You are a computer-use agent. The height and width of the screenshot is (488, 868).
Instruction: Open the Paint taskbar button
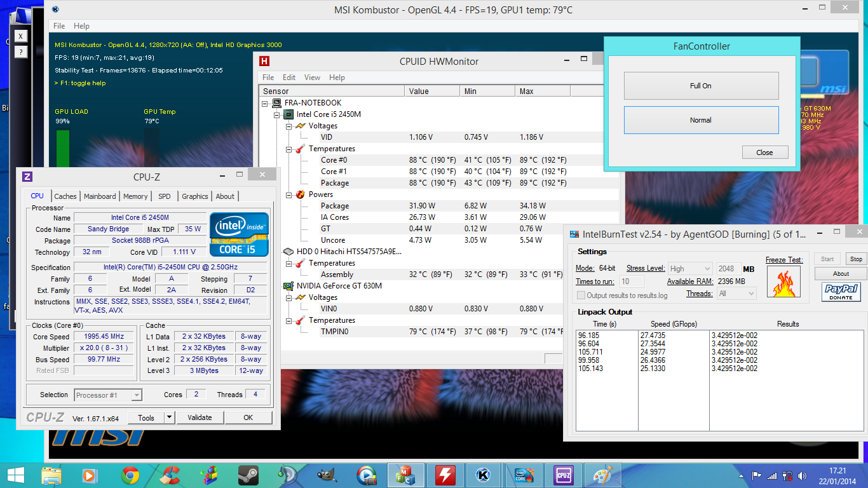[x=602, y=475]
